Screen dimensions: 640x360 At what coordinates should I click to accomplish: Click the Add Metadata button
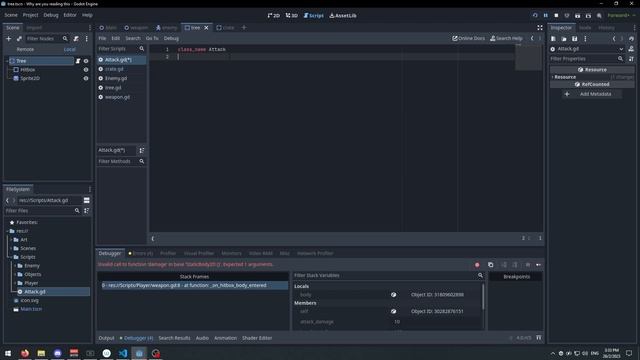[592, 94]
